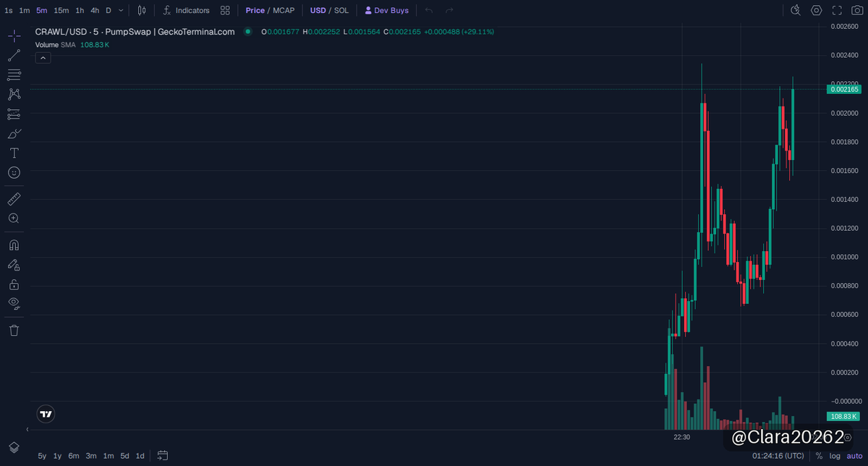
Task: Toggle log scale mode
Action: pos(835,456)
